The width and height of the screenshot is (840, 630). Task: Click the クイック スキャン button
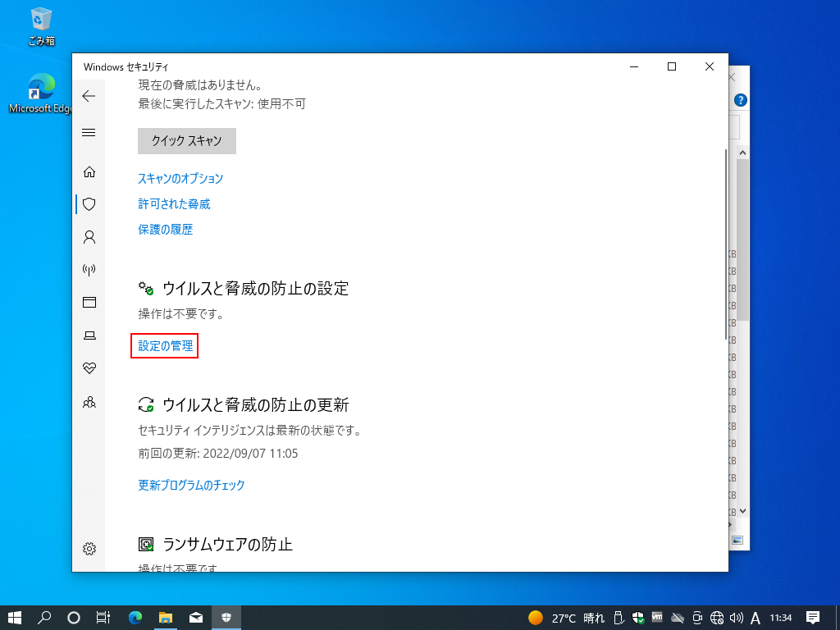(x=186, y=141)
